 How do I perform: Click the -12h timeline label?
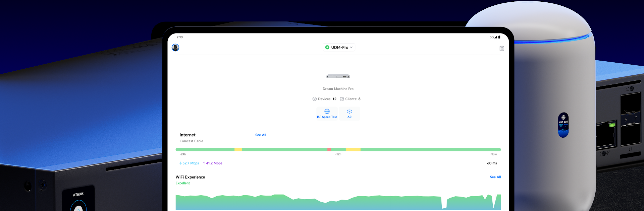pos(338,154)
